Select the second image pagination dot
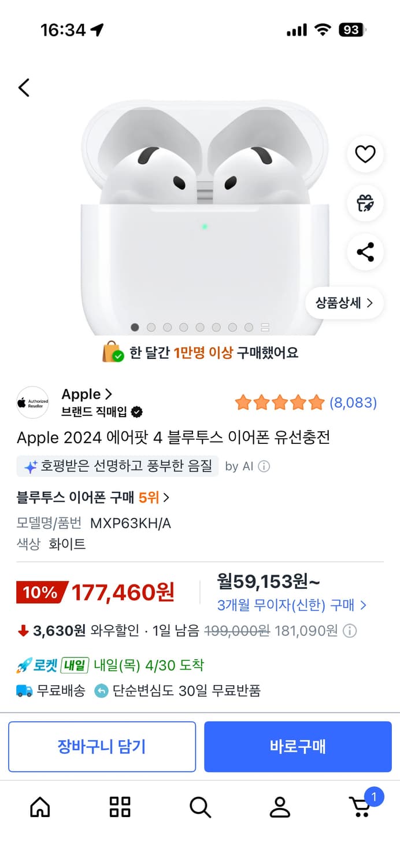 pyautogui.click(x=151, y=328)
